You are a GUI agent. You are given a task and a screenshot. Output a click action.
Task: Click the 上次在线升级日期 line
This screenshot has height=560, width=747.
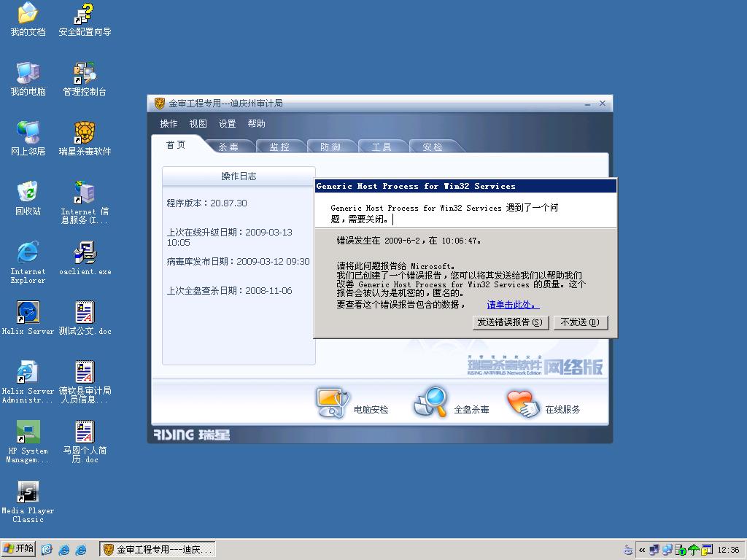click(230, 237)
